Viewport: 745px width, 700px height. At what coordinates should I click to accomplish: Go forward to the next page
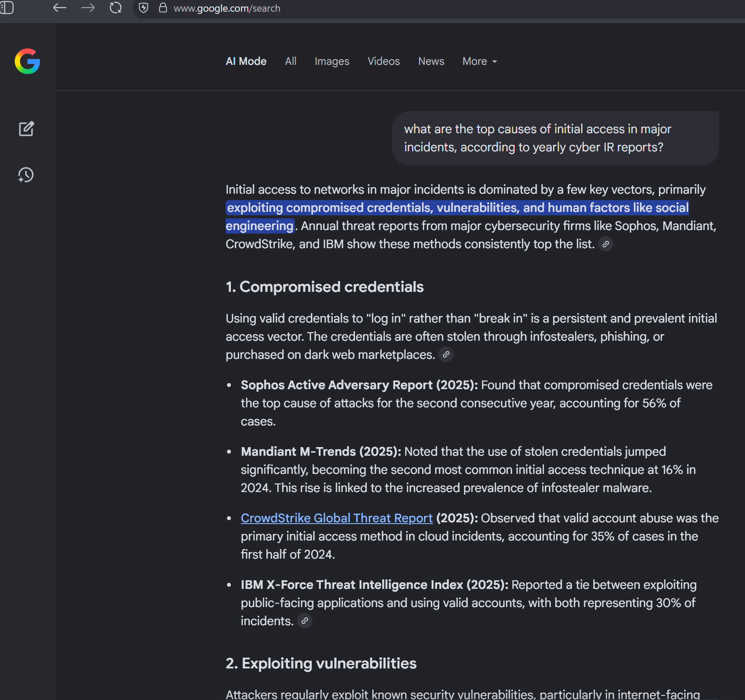(88, 8)
